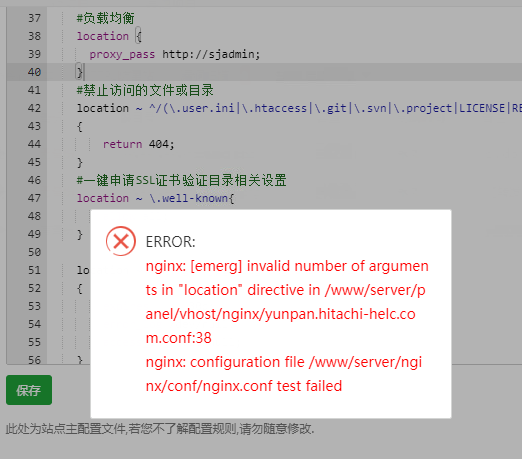
Task: Click the 禁止访问的文件或目录 comment
Action: pyautogui.click(x=145, y=90)
